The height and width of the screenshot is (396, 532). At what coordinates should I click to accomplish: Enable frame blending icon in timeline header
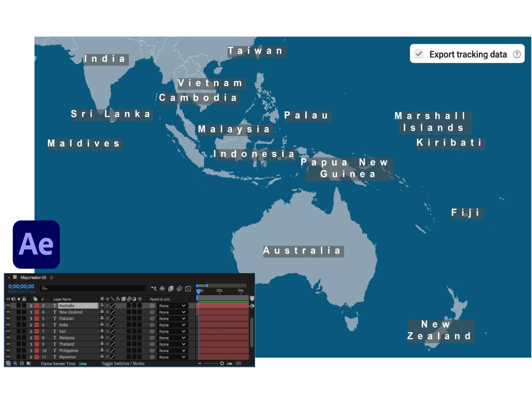171,289
